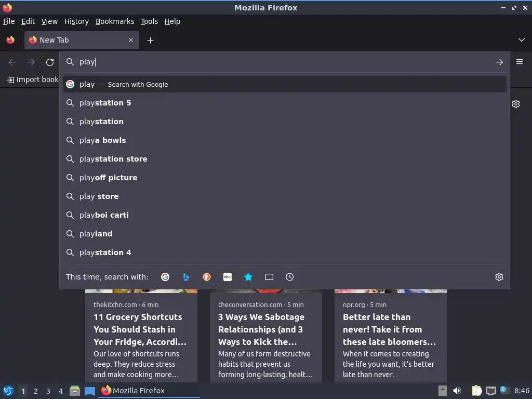Screen dimensions: 532x399
Task: Open the clipboard manager tray icon
Action: pos(477,391)
